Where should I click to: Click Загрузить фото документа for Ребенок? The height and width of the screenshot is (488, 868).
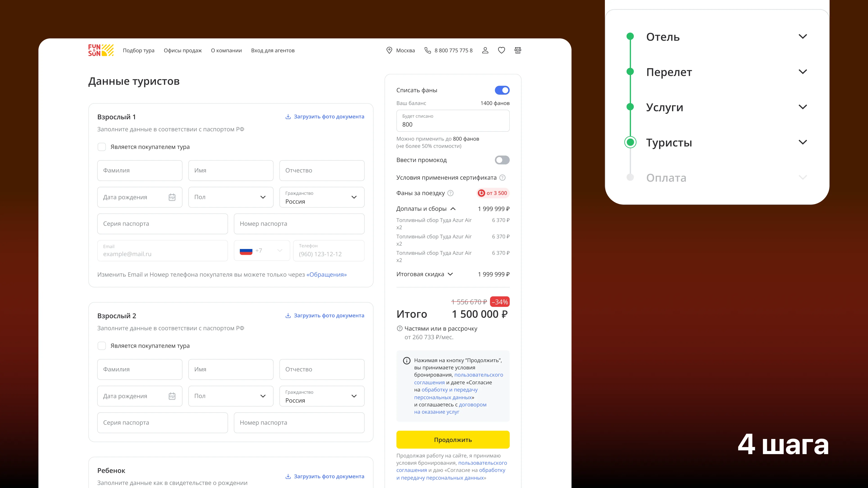tap(325, 476)
